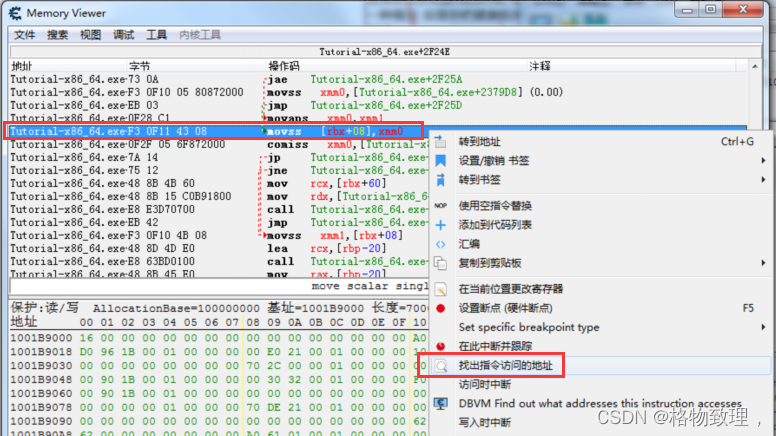
Task: Select the jp instruction row
Action: click(219, 157)
